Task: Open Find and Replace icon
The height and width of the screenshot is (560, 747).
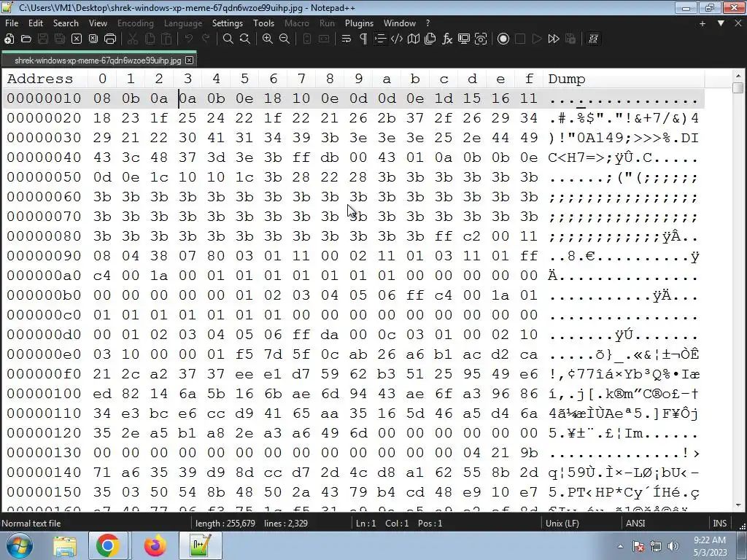Action: pos(245,39)
